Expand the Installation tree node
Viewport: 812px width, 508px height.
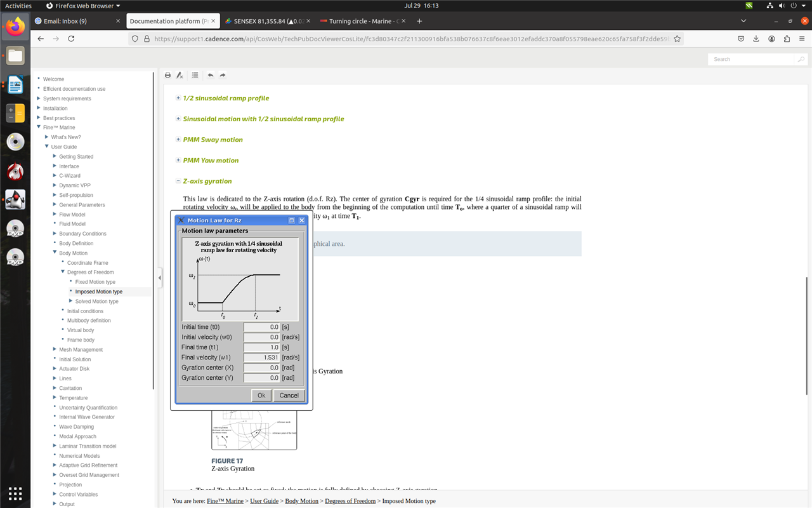[39, 108]
